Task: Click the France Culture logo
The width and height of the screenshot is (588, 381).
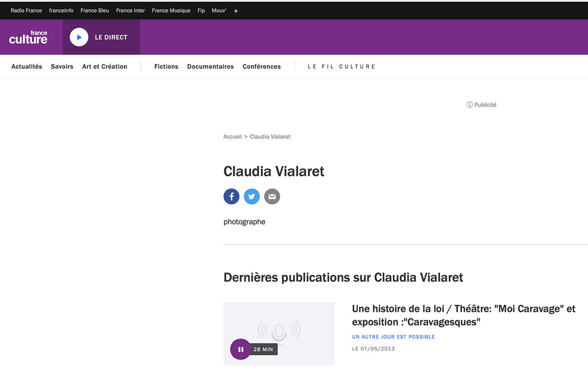Action: pyautogui.click(x=28, y=37)
